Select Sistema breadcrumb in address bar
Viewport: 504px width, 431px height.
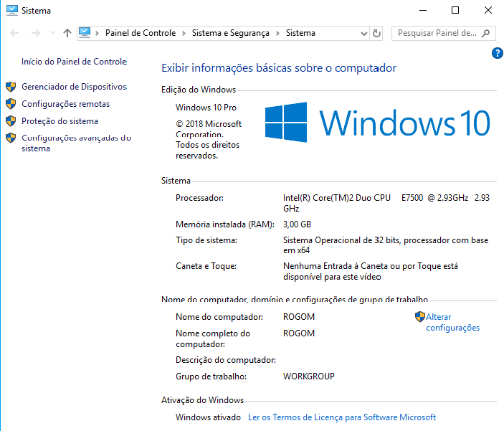click(300, 33)
